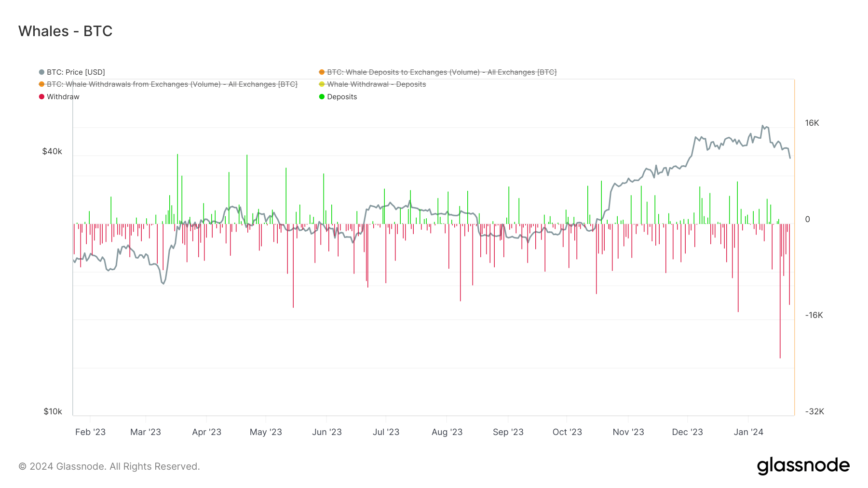The width and height of the screenshot is (868, 488).
Task: Click the glassnode logo
Action: [x=804, y=465]
